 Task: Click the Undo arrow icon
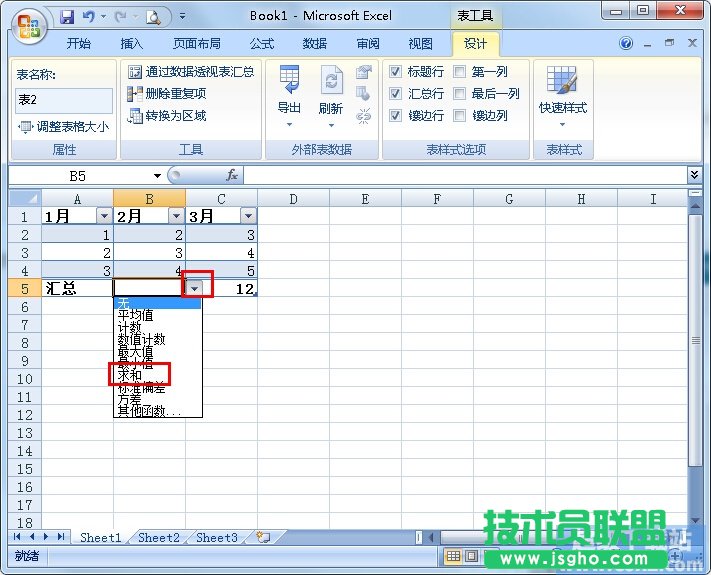tap(89, 17)
